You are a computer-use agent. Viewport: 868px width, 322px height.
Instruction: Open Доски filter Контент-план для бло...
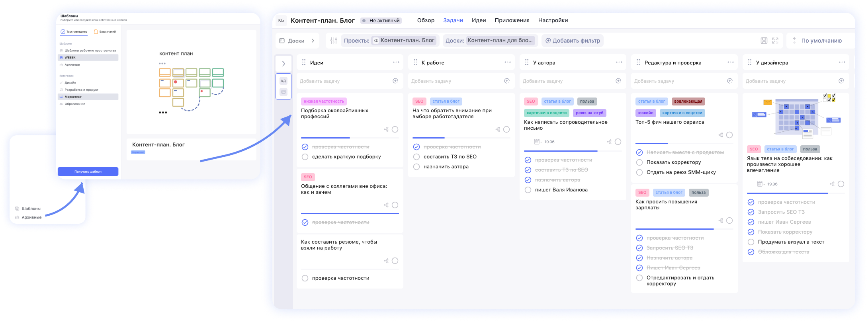click(x=490, y=41)
